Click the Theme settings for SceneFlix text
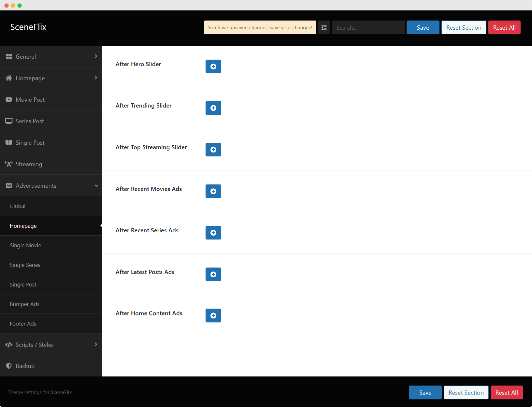The height and width of the screenshot is (407, 532). (x=40, y=392)
